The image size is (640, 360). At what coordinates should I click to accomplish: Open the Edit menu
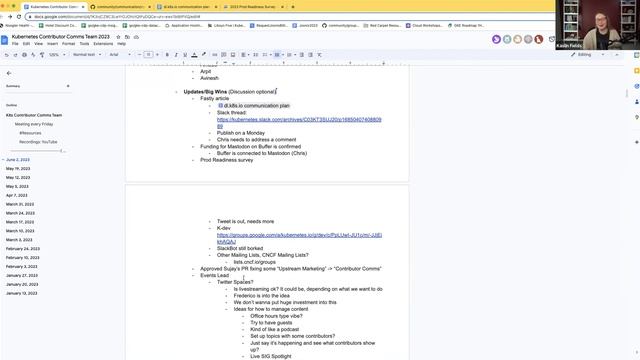click(27, 44)
